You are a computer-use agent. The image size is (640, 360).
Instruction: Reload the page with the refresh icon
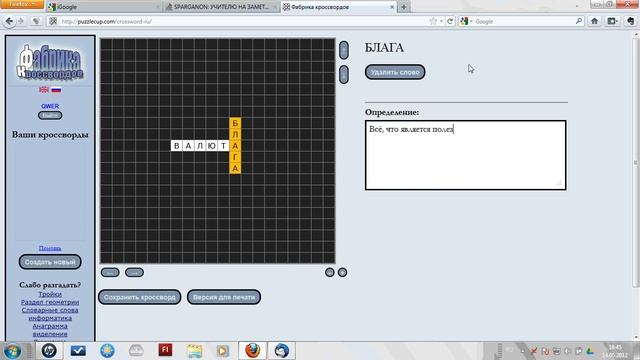(450, 21)
